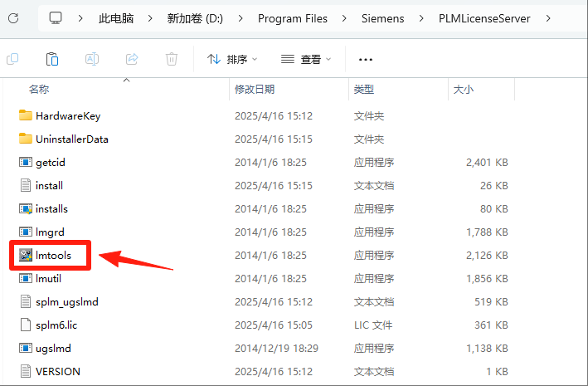
Task: Click the computer icon in address bar
Action: 56,18
